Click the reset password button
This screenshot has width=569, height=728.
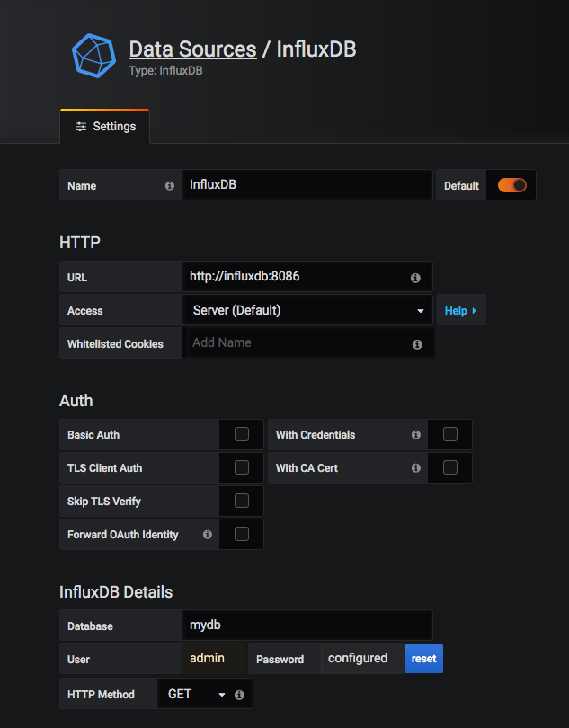(x=423, y=659)
